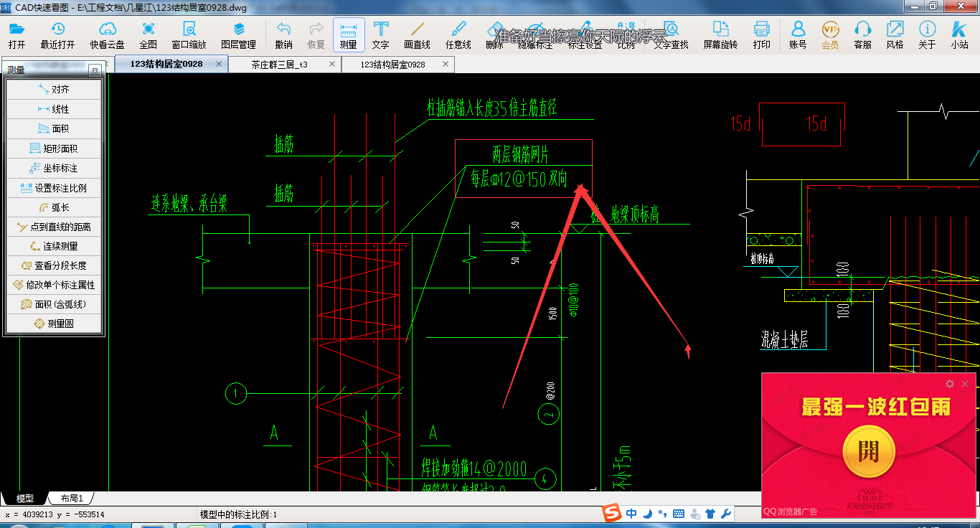Choose 弧长 arc length measurement
The image size is (980, 528).
[54, 207]
